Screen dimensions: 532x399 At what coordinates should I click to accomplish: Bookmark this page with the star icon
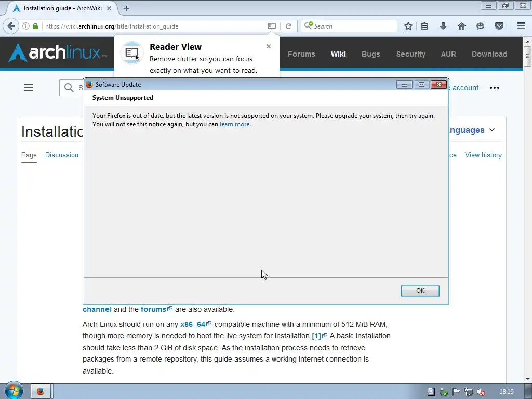[408, 26]
